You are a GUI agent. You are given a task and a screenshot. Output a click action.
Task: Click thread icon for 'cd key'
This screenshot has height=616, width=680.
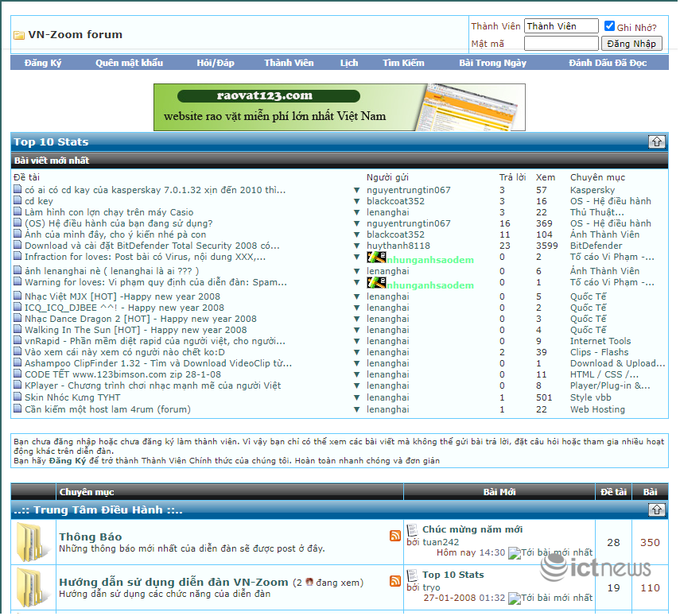tap(17, 200)
